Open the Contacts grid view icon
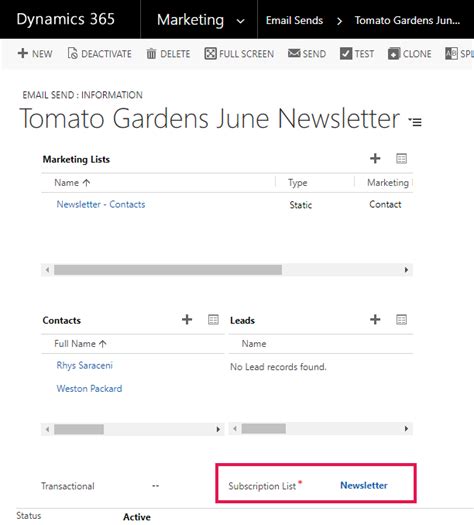 pos(213,319)
